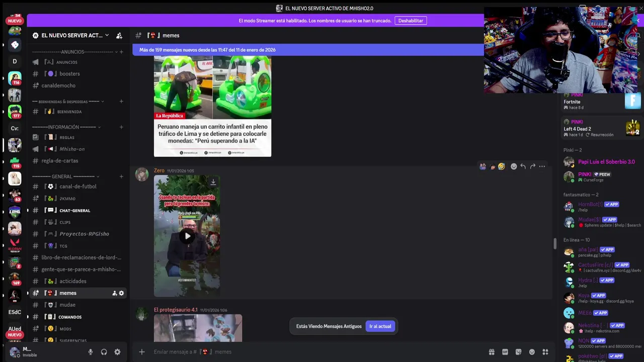The height and width of the screenshot is (362, 644).
Task: Open the gente-que-se-parece-a-mhisho channel
Action: [77, 269]
